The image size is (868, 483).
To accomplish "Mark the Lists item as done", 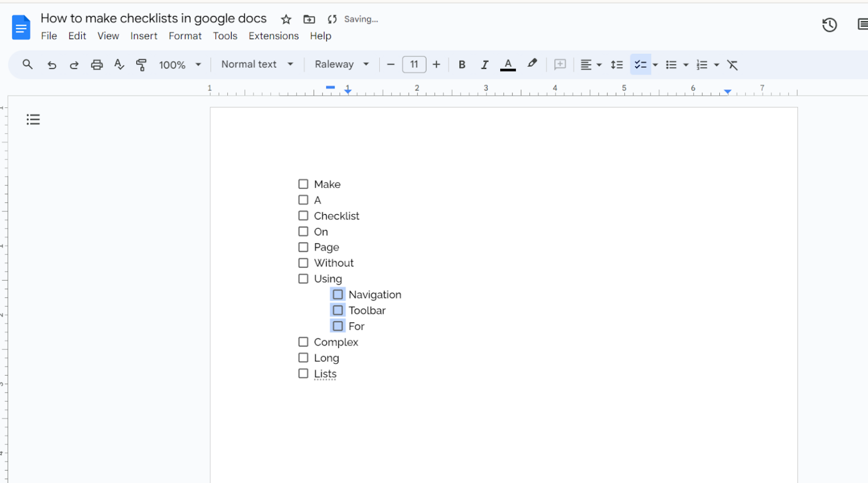I will [303, 373].
